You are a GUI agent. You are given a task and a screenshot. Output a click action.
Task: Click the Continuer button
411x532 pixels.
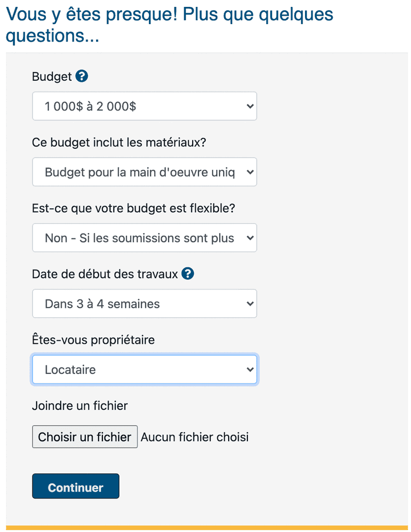(75, 486)
